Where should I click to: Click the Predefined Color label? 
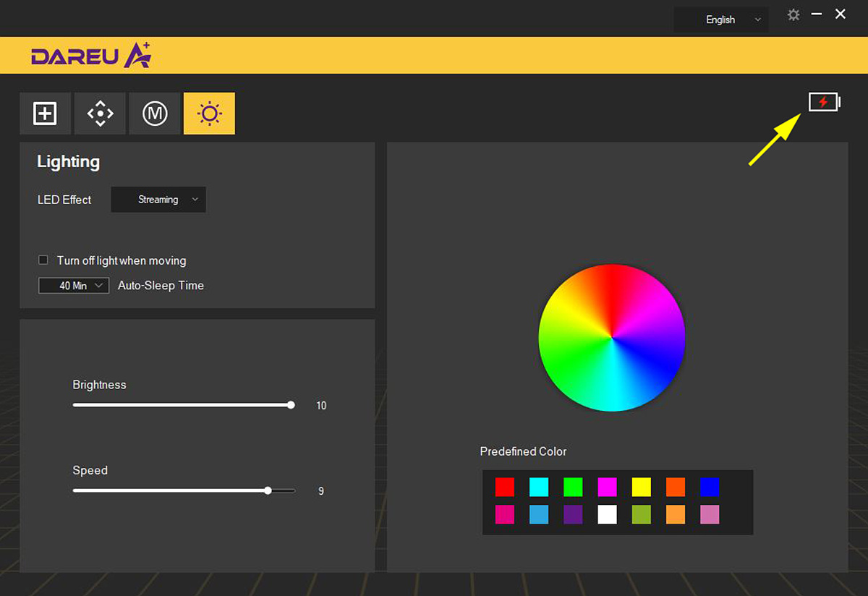point(523,451)
